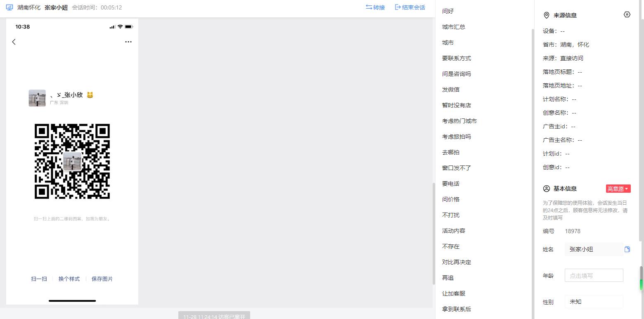The height and width of the screenshot is (319, 644).
Task: Select the 对比再决定 quick reply
Action: point(457,262)
